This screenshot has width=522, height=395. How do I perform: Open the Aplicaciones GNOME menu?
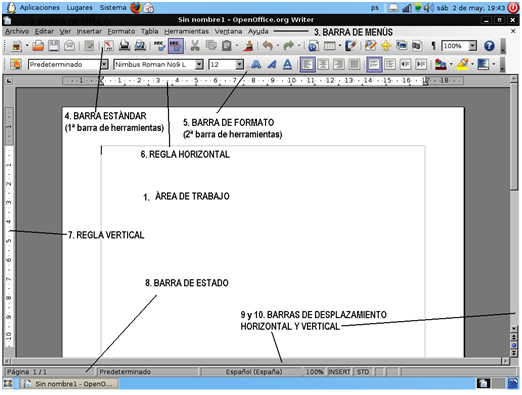40,7
